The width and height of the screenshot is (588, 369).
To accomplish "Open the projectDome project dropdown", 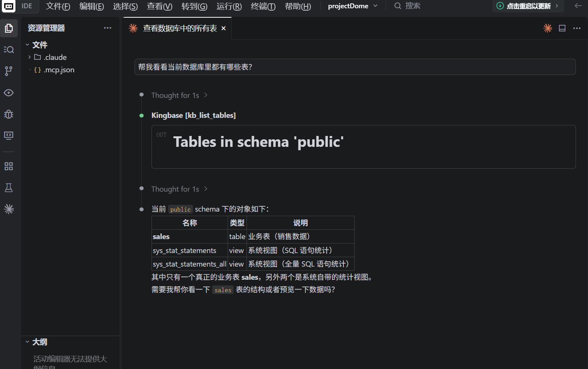I will click(x=352, y=6).
